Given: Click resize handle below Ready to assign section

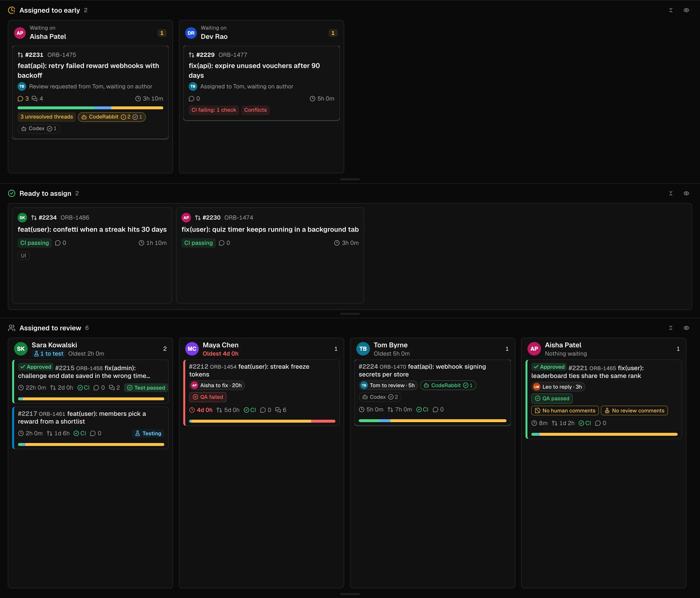Looking at the screenshot, I should point(350,314).
